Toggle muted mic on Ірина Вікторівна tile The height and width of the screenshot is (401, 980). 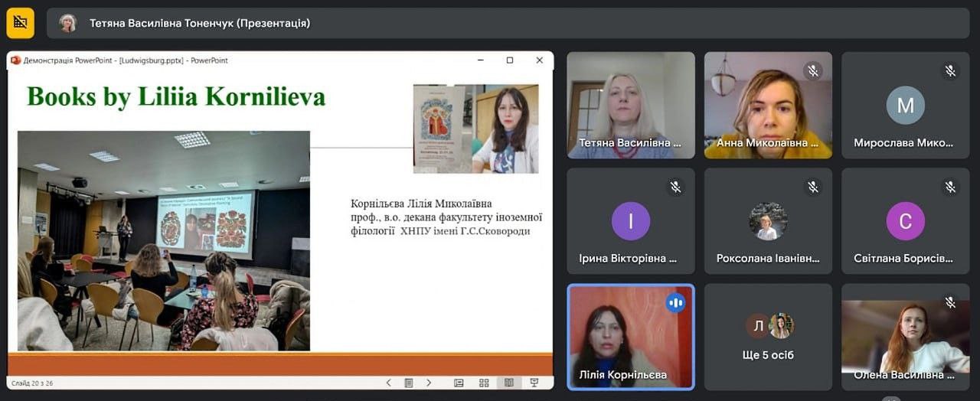tap(675, 187)
